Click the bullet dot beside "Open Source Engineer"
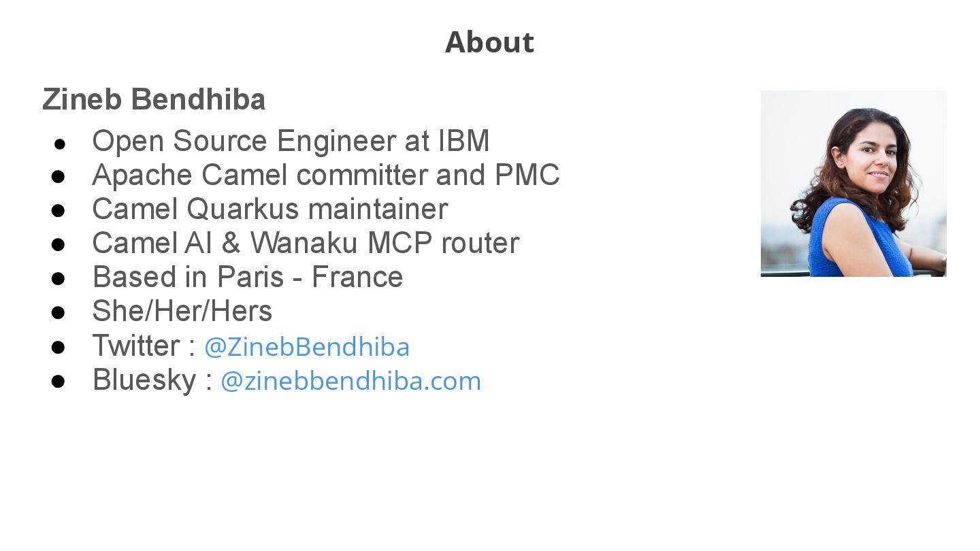Viewport: 980px width, 551px height. pos(59,144)
